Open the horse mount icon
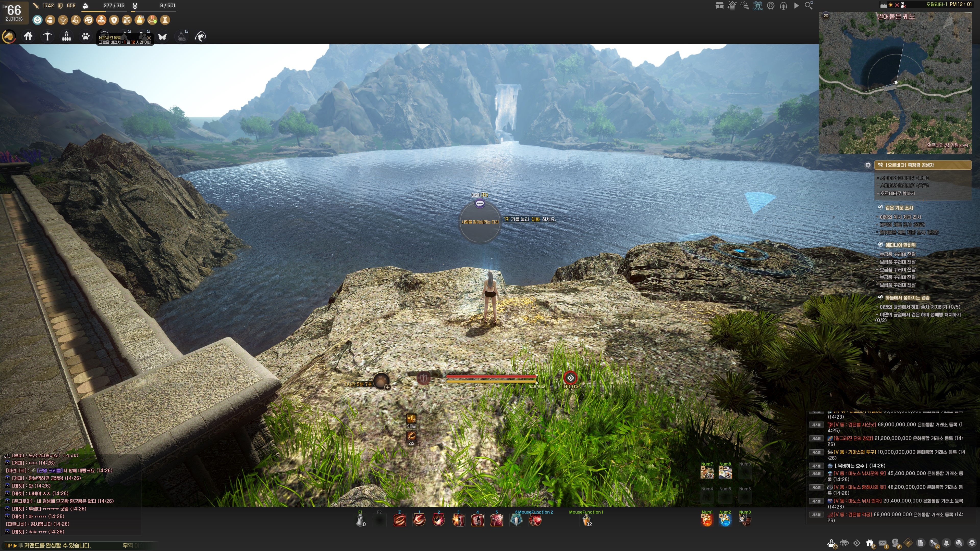 pyautogui.click(x=9, y=36)
